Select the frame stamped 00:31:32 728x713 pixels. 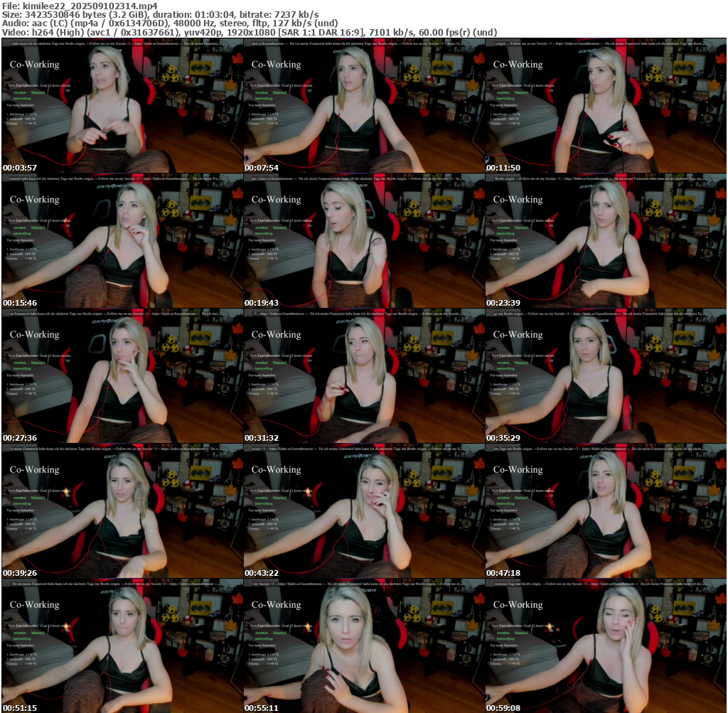pyautogui.click(x=364, y=376)
